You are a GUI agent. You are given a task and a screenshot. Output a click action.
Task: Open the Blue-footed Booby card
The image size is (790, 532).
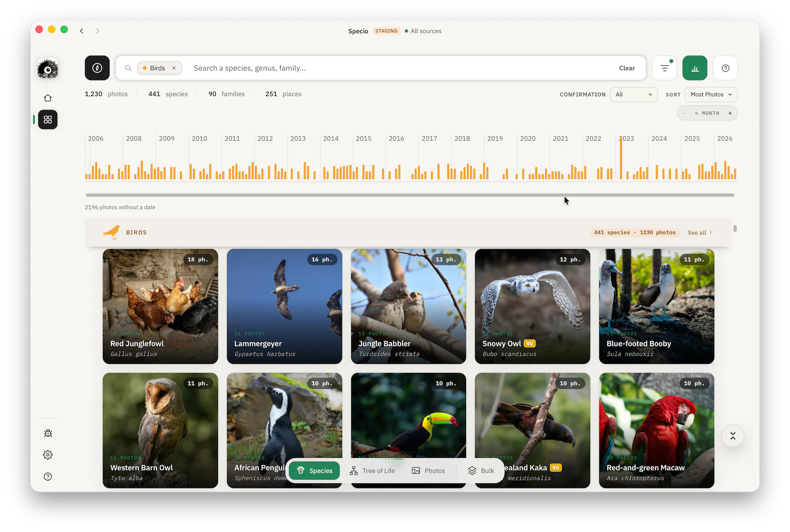click(x=656, y=306)
